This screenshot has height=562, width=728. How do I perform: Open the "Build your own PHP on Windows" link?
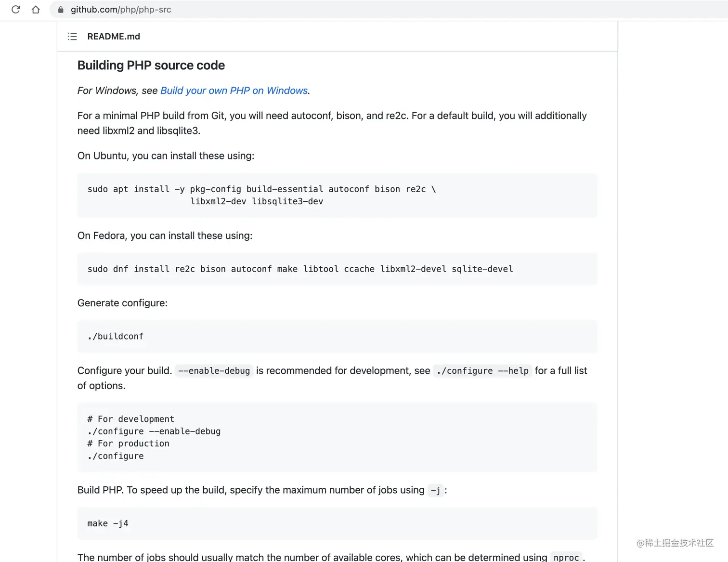tap(234, 91)
